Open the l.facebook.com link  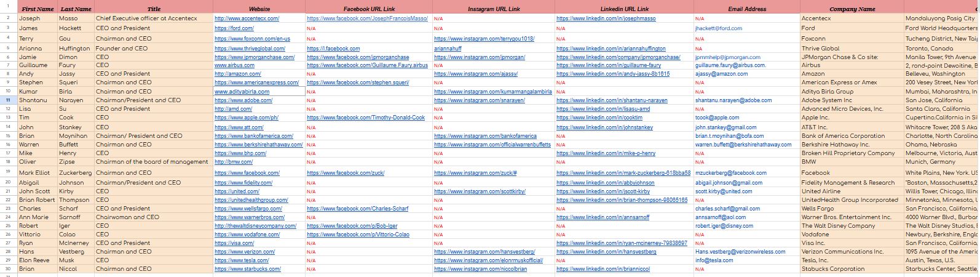pos(333,49)
